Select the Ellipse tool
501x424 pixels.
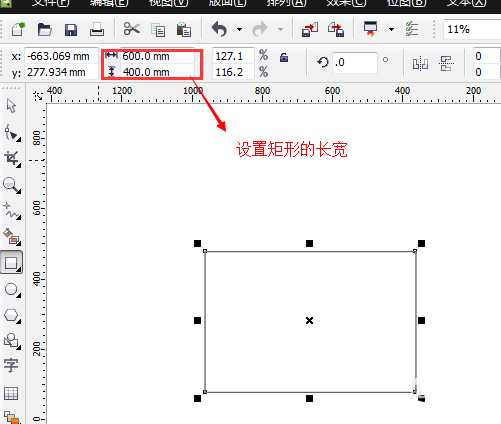point(12,289)
